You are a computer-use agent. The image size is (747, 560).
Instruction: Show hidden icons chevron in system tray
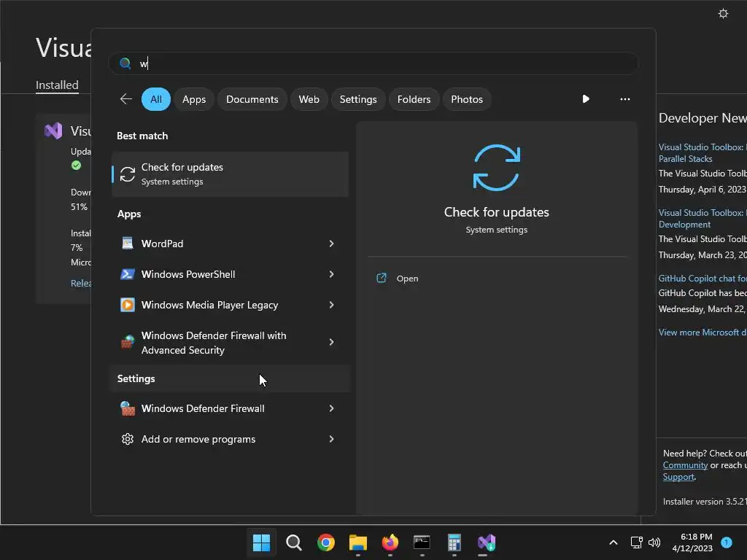click(614, 542)
